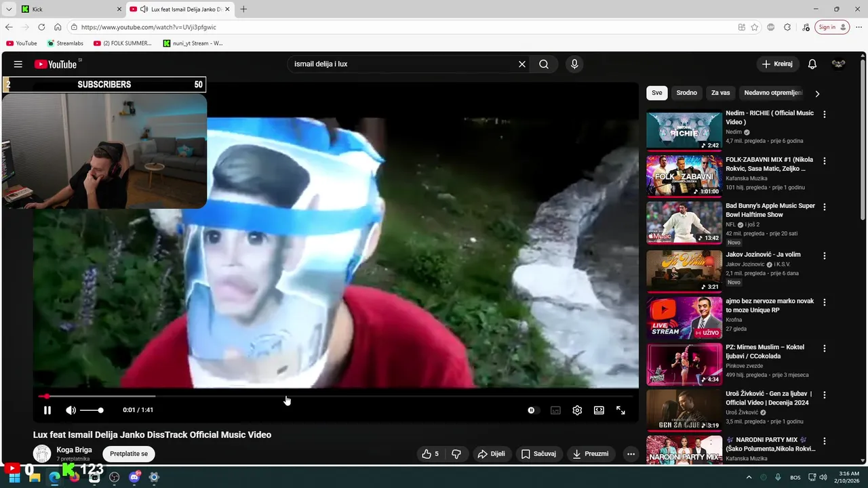Open browser extensions puzzle icon
This screenshot has height=488, width=868.
[787, 27]
